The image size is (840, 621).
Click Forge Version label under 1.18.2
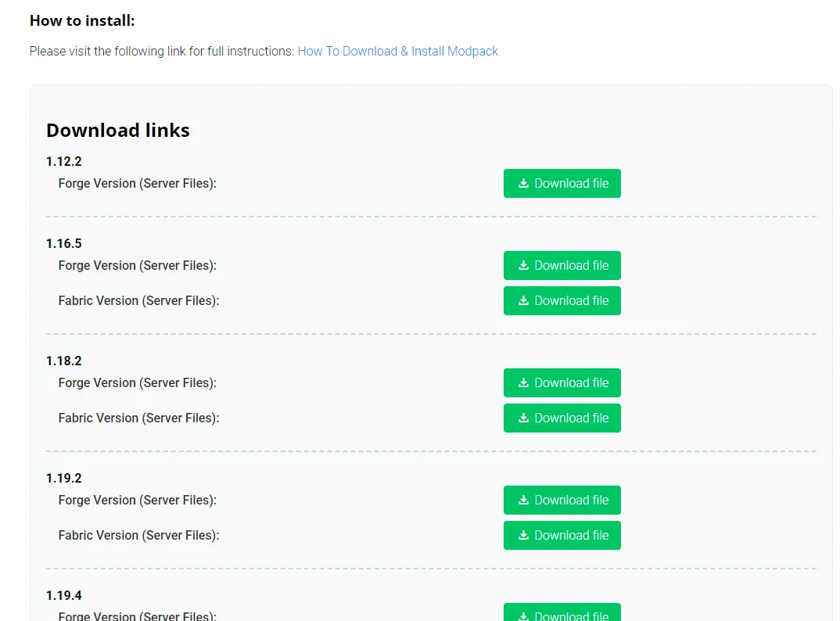click(137, 382)
